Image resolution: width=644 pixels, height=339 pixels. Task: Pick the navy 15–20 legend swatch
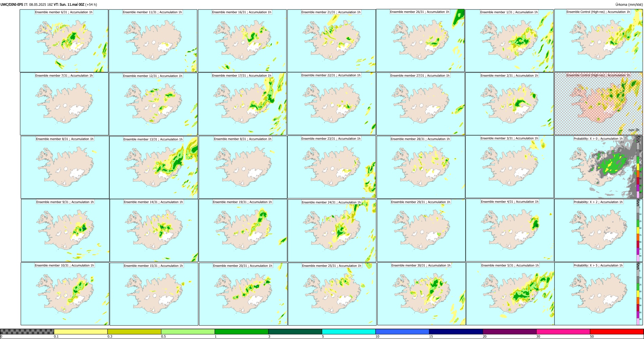tap(456, 332)
